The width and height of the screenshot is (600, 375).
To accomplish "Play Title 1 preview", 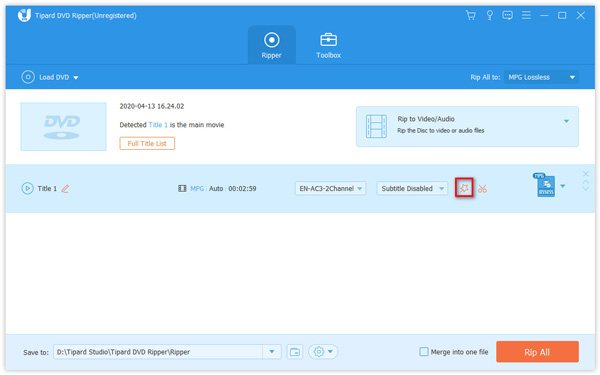I will click(x=27, y=188).
